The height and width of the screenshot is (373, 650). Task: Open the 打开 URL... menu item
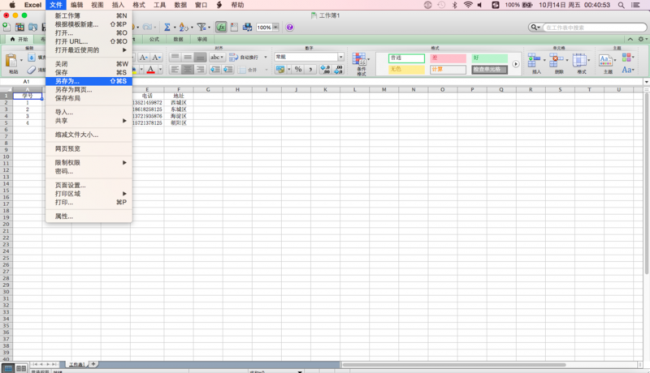click(89, 41)
